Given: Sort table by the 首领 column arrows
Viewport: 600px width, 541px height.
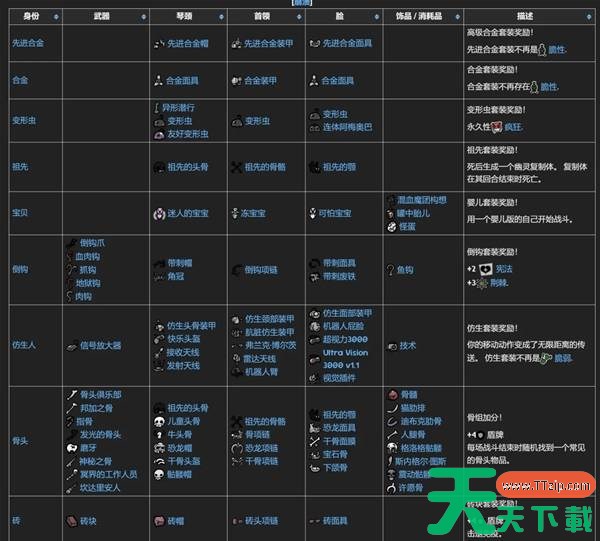Looking at the screenshot, I should click(x=299, y=17).
